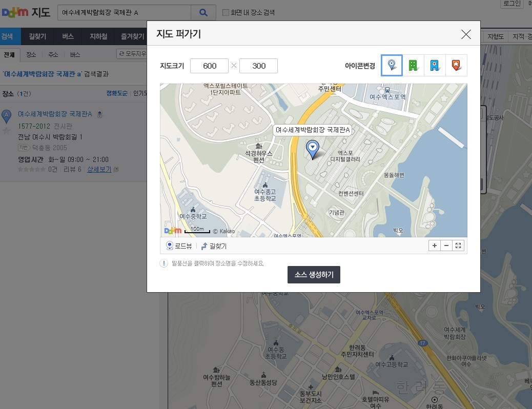Click the 여수세계박람회장 국제관A speech bubble label
Image resolution: width=532 pixels, height=409 pixels.
312,130
